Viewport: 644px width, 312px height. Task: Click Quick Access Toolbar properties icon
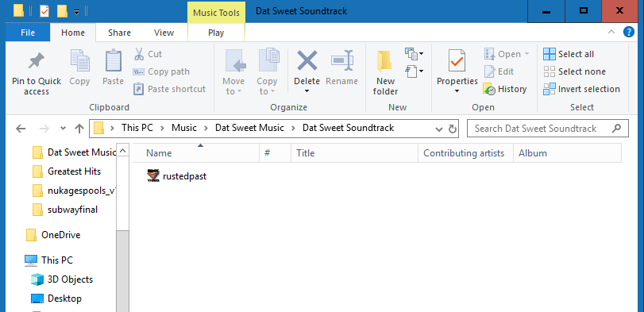(x=44, y=11)
